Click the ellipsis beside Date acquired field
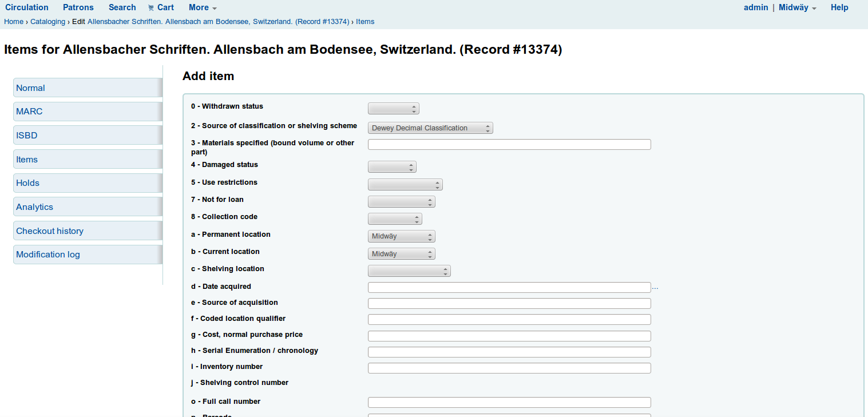The width and height of the screenshot is (868, 417). pyautogui.click(x=655, y=288)
